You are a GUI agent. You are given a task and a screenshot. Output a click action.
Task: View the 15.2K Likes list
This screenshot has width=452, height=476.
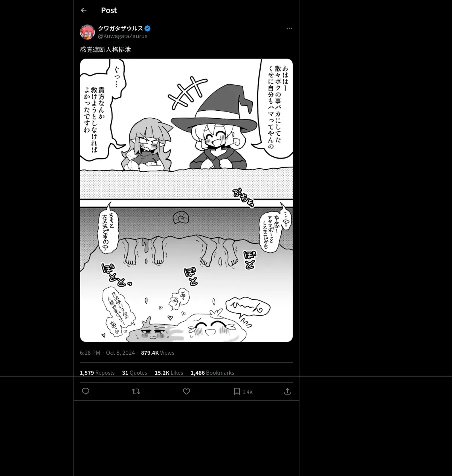[169, 372]
